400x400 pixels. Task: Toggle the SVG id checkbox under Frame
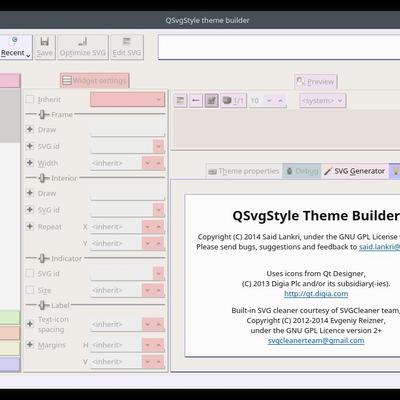click(30, 146)
